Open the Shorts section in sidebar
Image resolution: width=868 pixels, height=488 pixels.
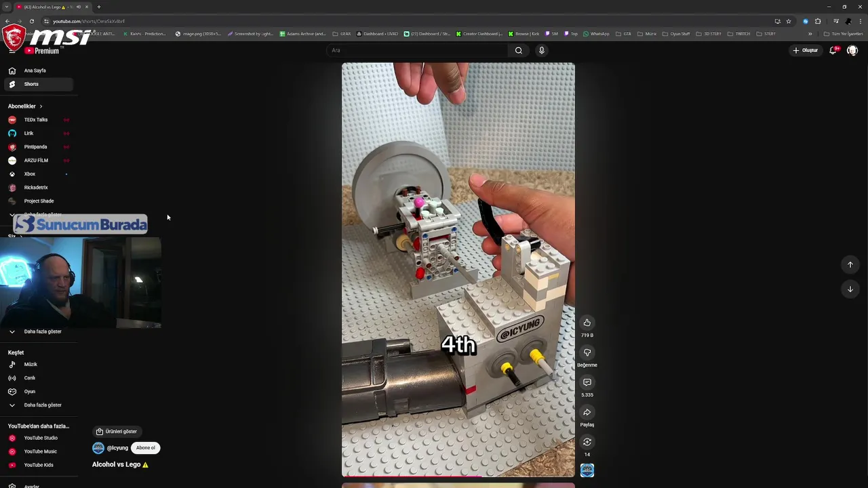(x=37, y=84)
